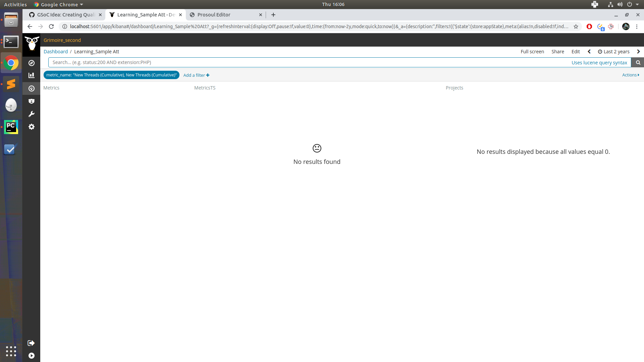Enable full screen mode
Image resolution: width=644 pixels, height=362 pixels.
point(532,51)
